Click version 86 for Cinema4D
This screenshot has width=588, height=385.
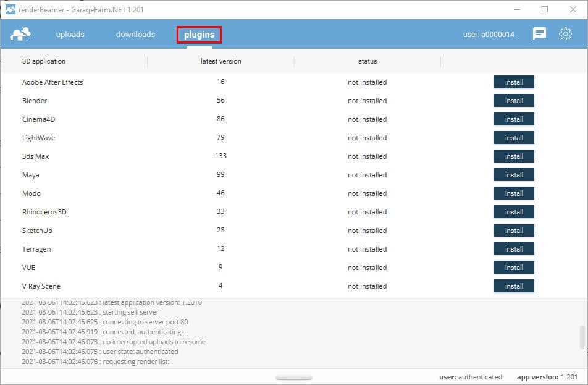click(x=220, y=119)
